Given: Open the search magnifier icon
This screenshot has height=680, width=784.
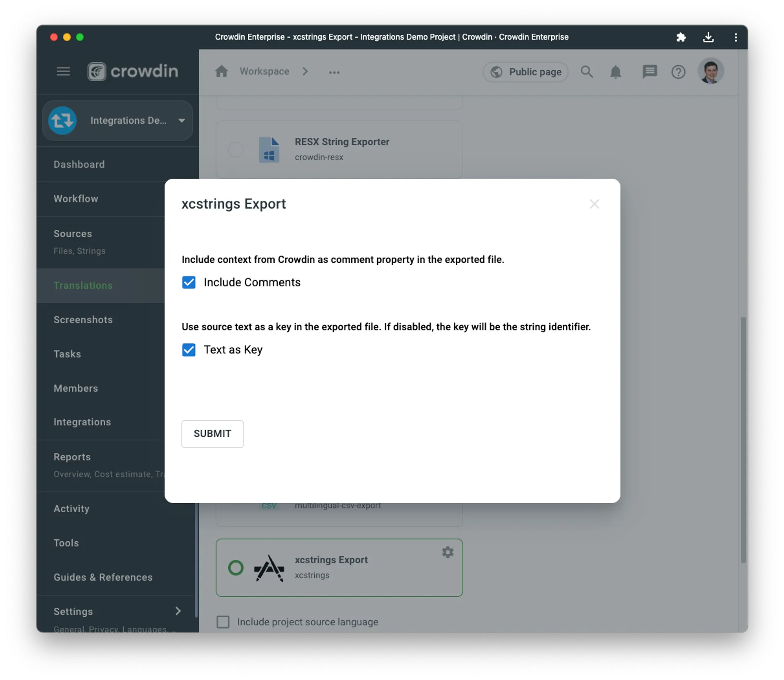Looking at the screenshot, I should [x=587, y=72].
